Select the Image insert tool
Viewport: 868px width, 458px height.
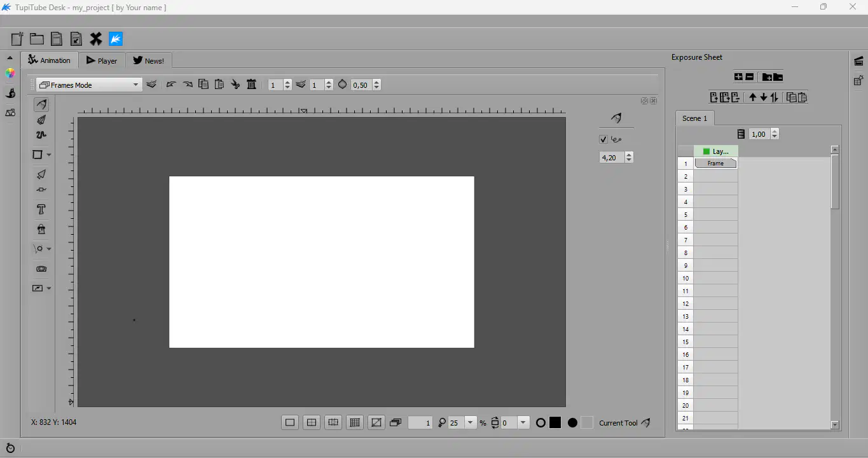click(x=38, y=288)
